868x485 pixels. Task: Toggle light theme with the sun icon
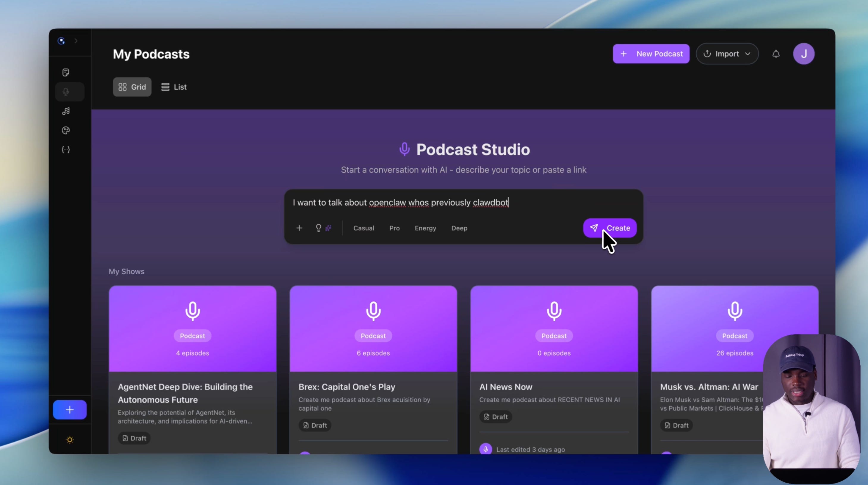(70, 439)
